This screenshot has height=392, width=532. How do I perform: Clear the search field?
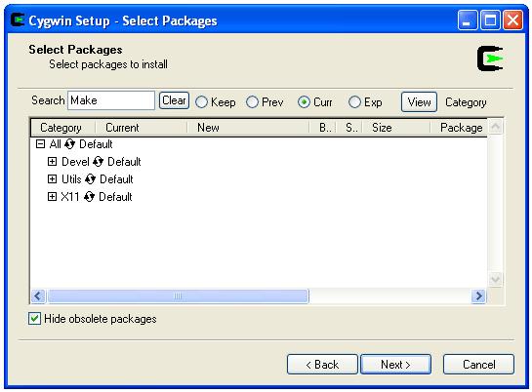[x=174, y=100]
